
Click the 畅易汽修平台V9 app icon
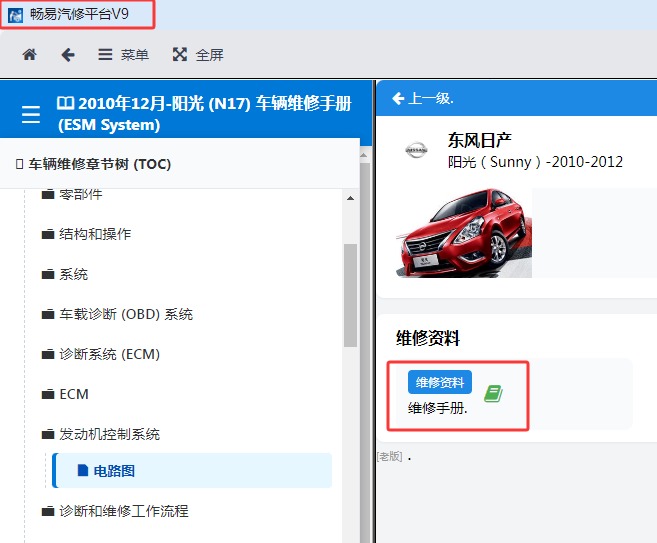[16, 15]
